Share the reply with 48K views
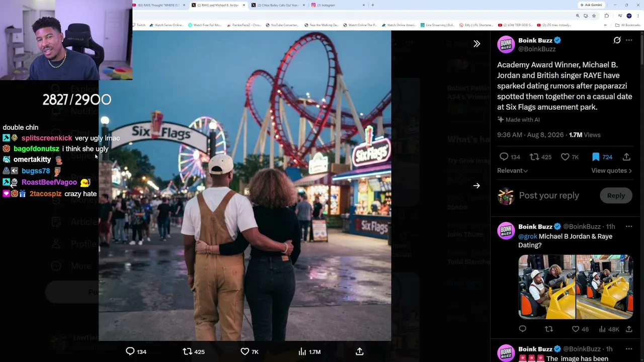The image size is (644, 362). 629,329
